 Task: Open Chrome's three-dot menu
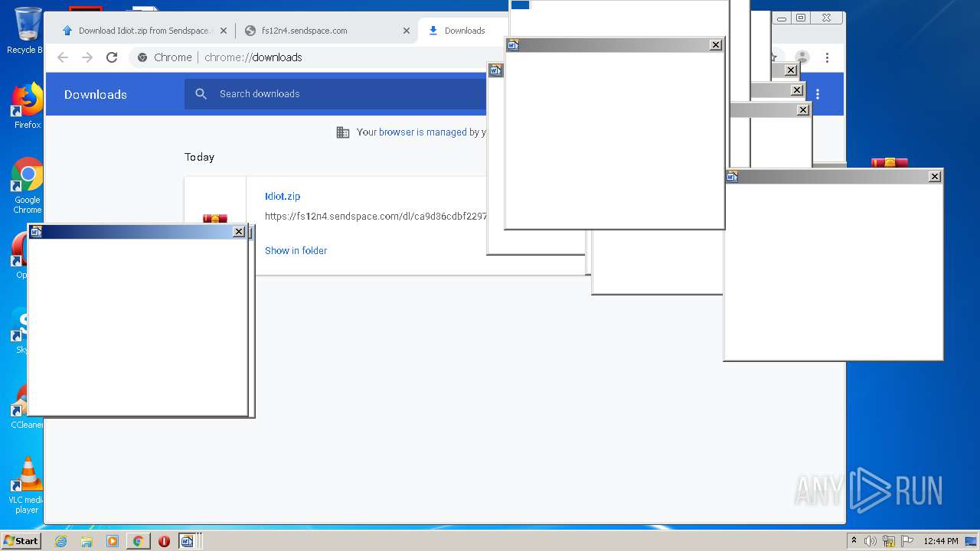[x=827, y=57]
